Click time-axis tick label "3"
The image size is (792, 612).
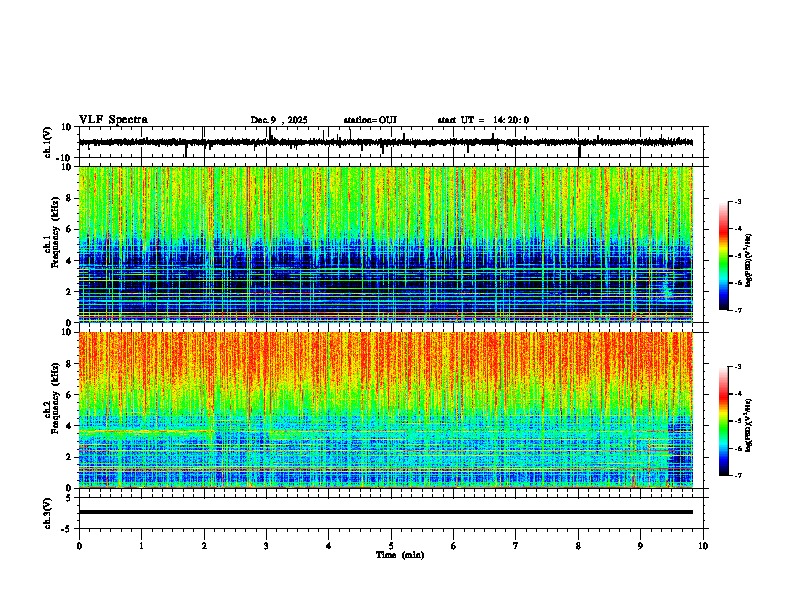(x=266, y=546)
